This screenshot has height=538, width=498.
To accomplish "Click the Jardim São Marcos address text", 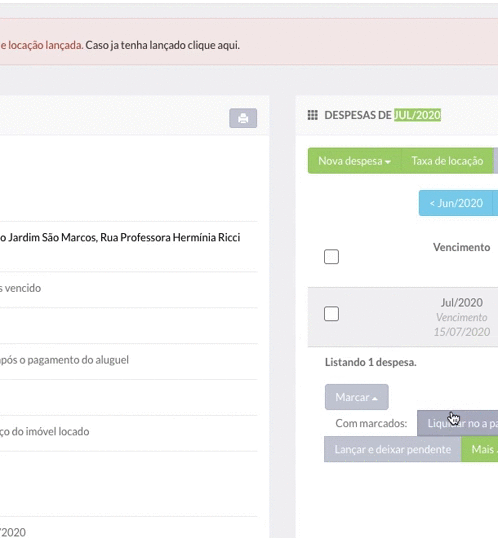I will click(x=120, y=237).
